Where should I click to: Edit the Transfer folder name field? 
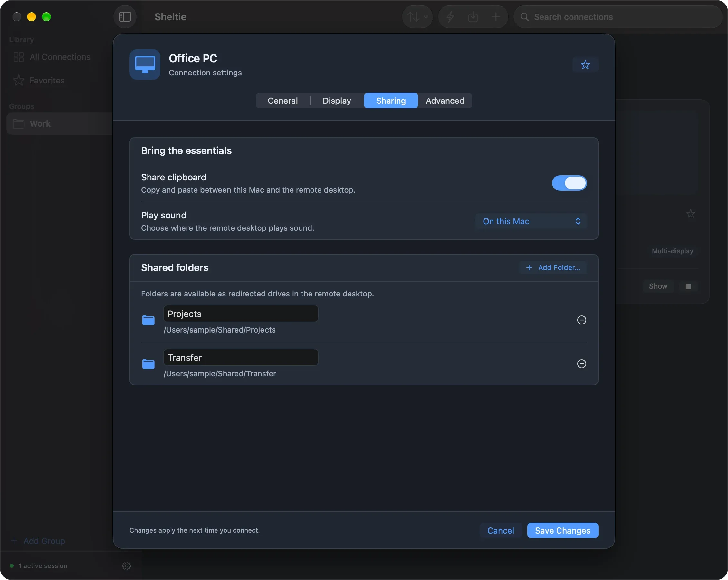(x=241, y=357)
